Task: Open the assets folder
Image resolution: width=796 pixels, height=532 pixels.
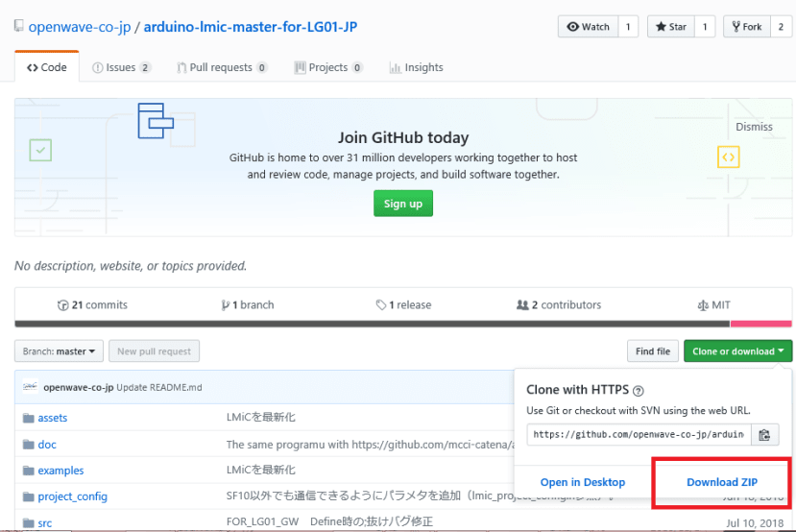Action: 52,418
